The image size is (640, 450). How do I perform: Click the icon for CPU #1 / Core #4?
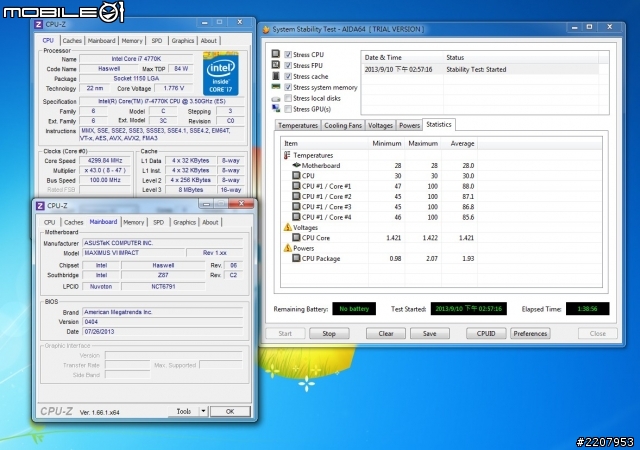point(296,217)
